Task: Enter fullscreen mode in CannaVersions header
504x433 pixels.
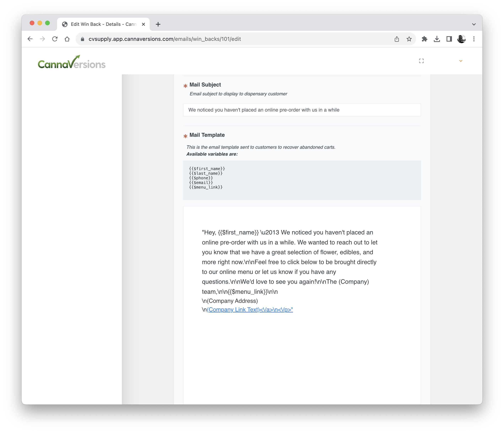Action: [x=421, y=61]
